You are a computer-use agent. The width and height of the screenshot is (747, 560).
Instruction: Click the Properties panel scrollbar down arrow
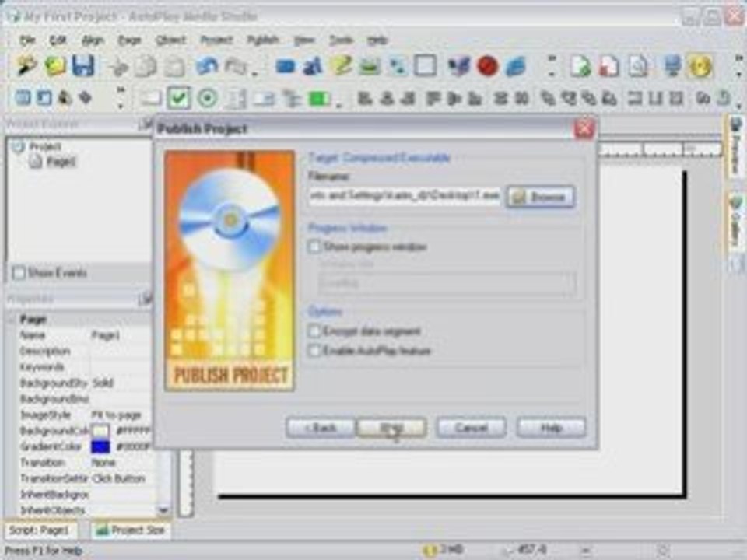click(163, 510)
